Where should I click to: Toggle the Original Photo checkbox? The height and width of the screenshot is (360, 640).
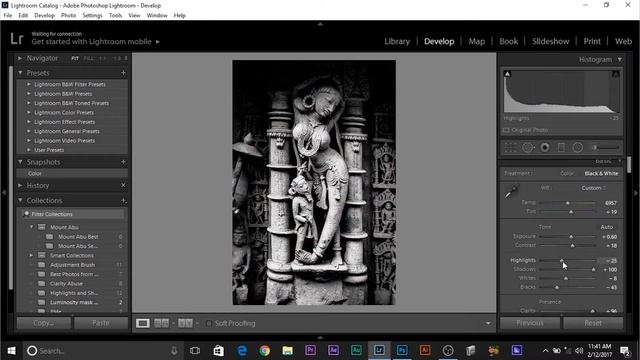point(506,130)
